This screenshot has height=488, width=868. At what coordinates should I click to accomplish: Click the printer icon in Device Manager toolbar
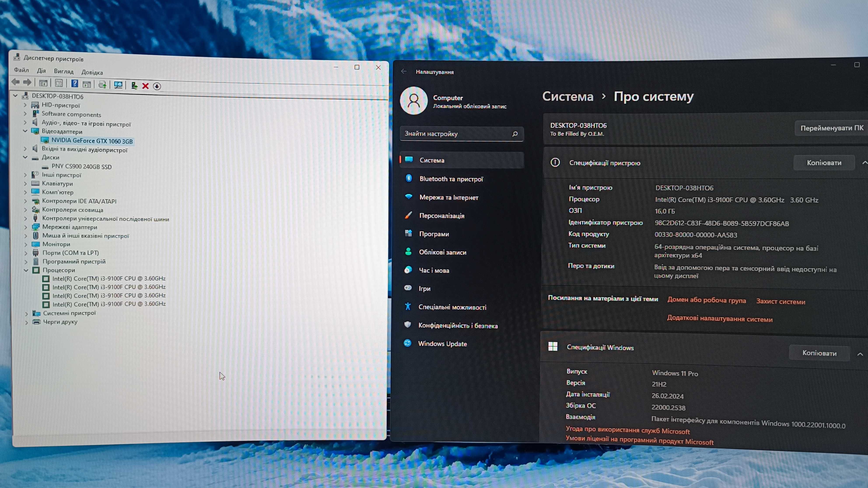[x=102, y=85]
